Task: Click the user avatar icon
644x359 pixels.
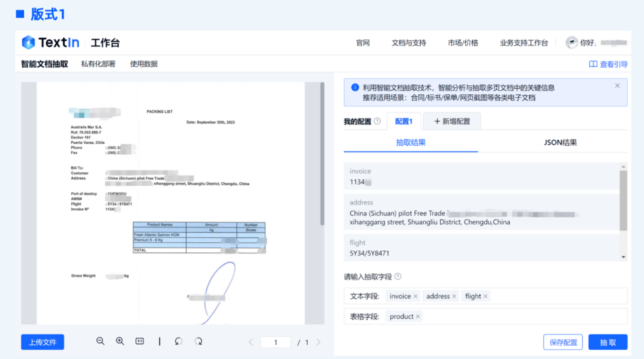Action: tap(571, 42)
